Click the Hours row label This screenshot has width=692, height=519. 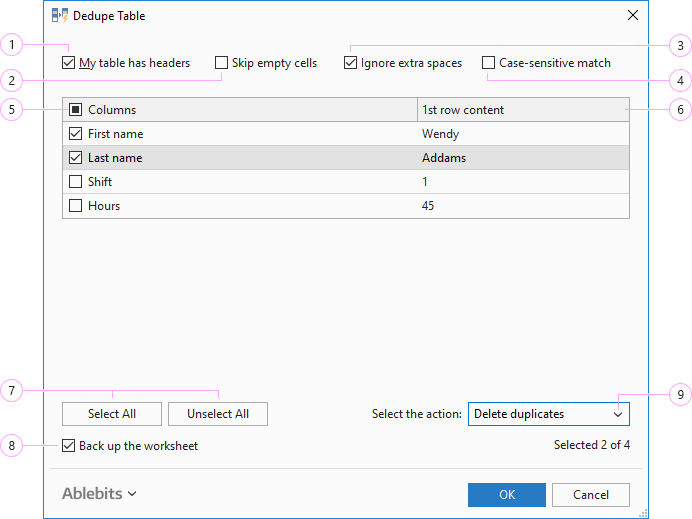pyautogui.click(x=104, y=206)
